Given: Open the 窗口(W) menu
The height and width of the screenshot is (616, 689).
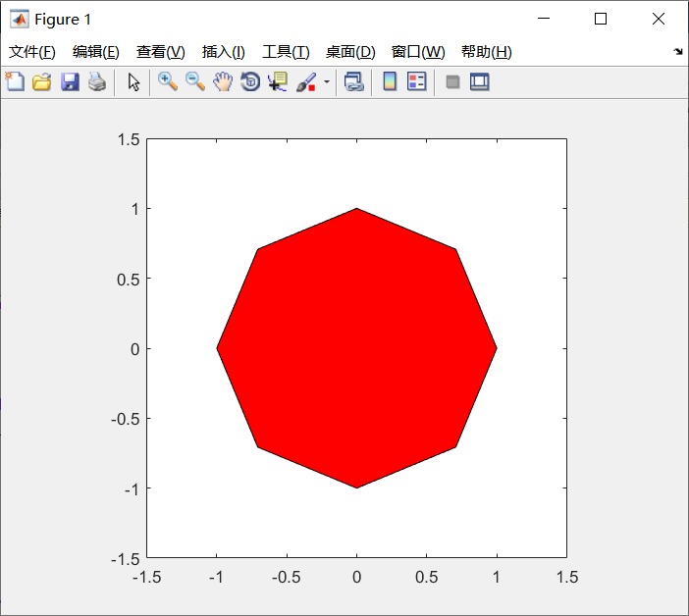Looking at the screenshot, I should 418,52.
